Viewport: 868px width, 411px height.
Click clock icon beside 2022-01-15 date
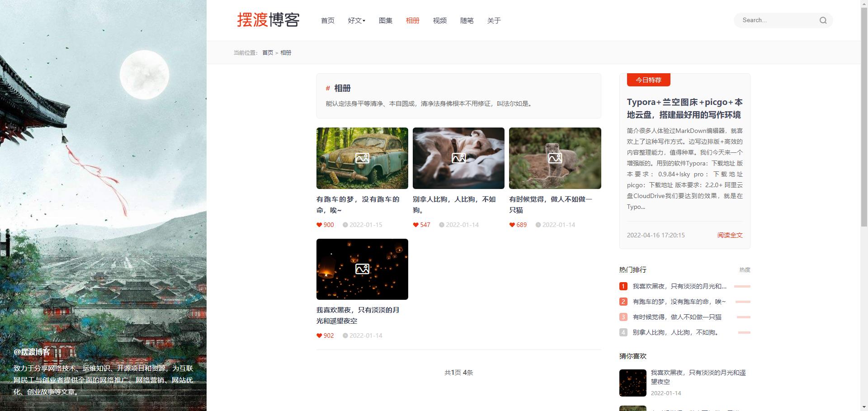tap(345, 225)
